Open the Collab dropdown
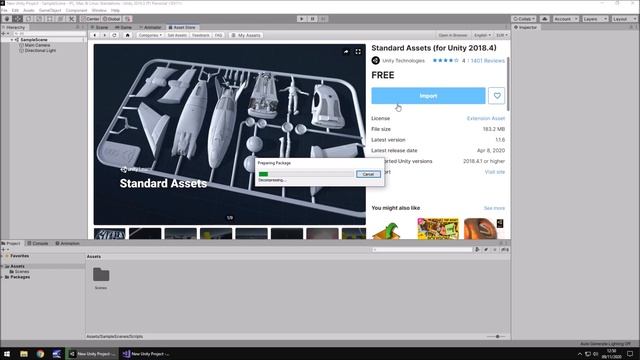Screen dimensions: 640x360 (x=524, y=19)
